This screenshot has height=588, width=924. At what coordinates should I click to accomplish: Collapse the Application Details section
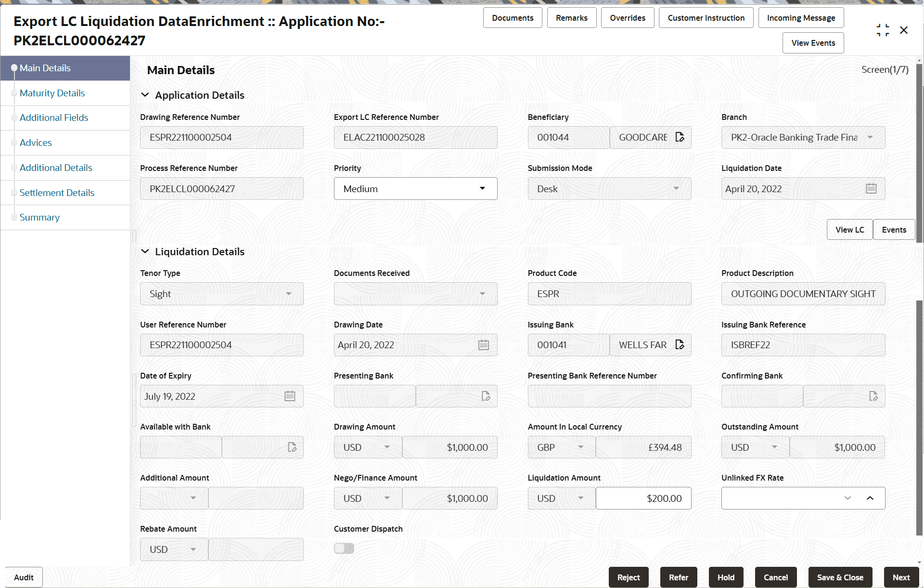(x=145, y=95)
